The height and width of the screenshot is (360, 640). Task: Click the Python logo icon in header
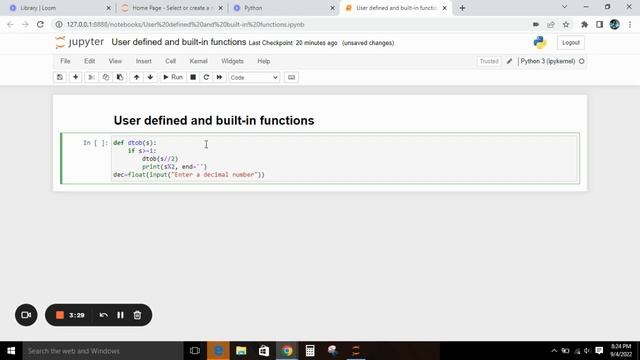pos(540,42)
